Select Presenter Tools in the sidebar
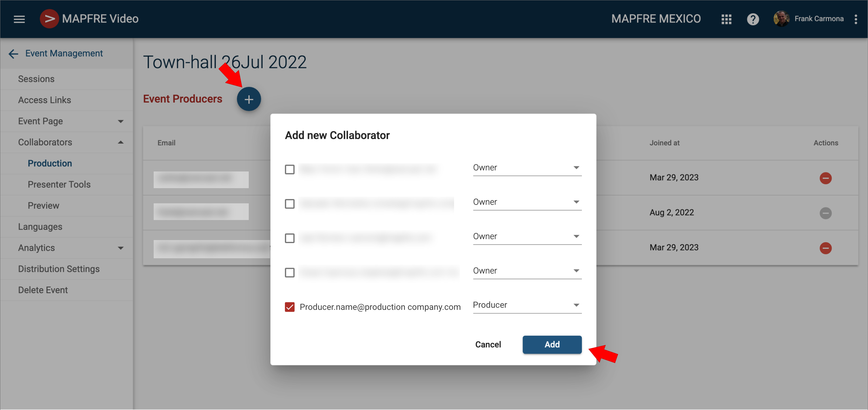Image resolution: width=868 pixels, height=410 pixels. [x=59, y=185]
